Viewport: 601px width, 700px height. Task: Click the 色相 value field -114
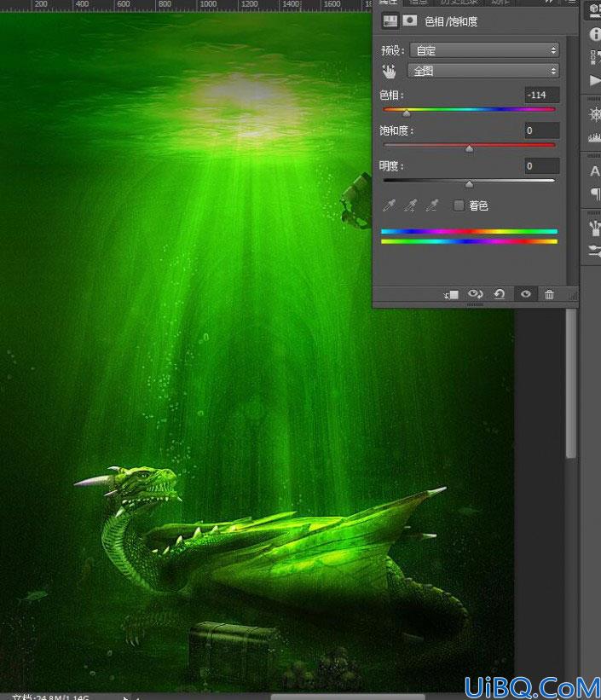click(x=542, y=95)
